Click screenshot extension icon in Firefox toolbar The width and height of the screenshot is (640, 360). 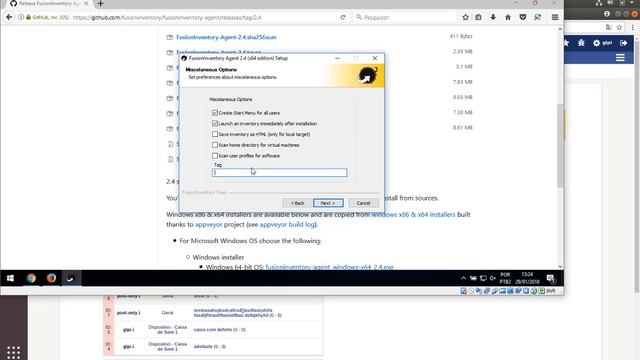point(538,17)
